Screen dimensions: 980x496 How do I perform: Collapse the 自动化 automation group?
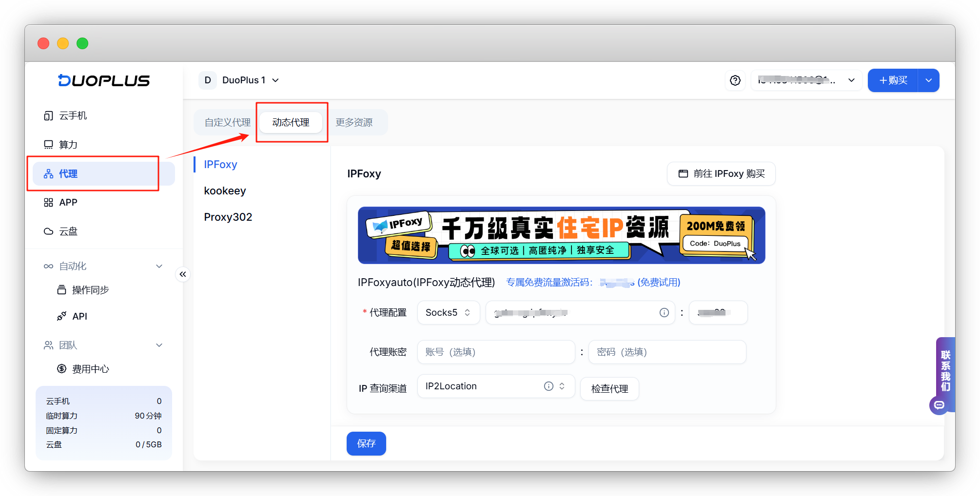pos(159,266)
